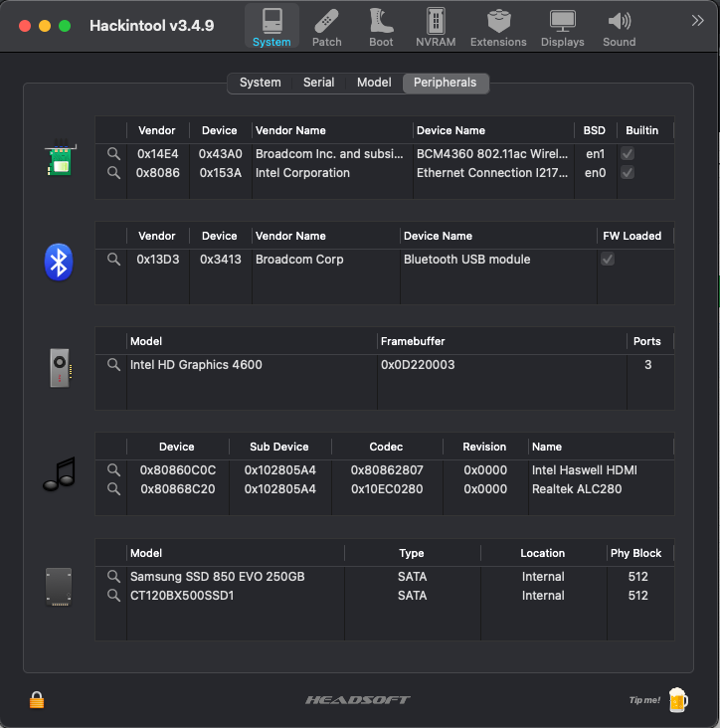Expand the toolbar overflow double chevron
Image resolution: width=720 pixels, height=728 pixels.
click(697, 21)
